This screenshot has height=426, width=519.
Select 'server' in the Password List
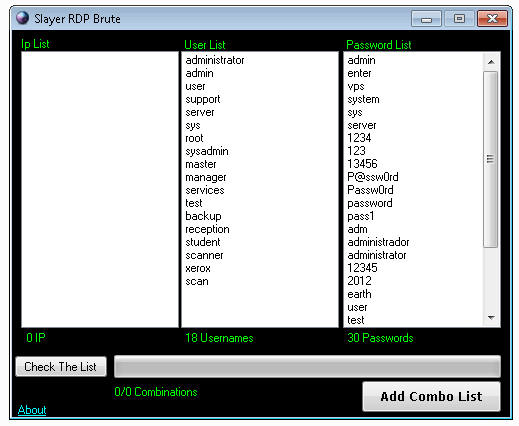[x=362, y=125]
